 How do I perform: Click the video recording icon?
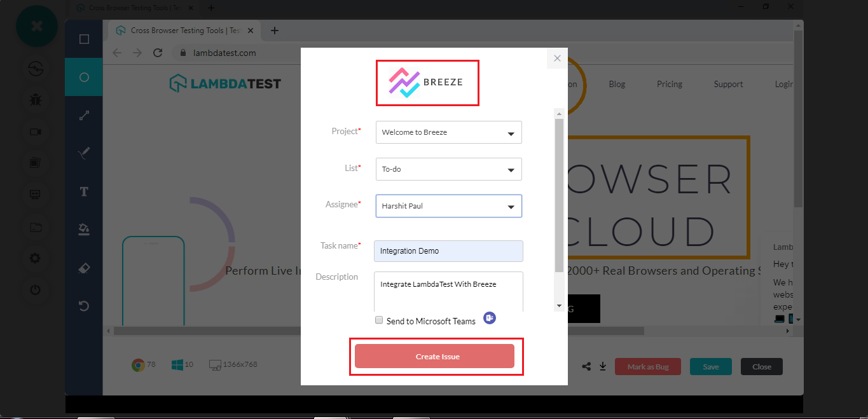tap(35, 132)
